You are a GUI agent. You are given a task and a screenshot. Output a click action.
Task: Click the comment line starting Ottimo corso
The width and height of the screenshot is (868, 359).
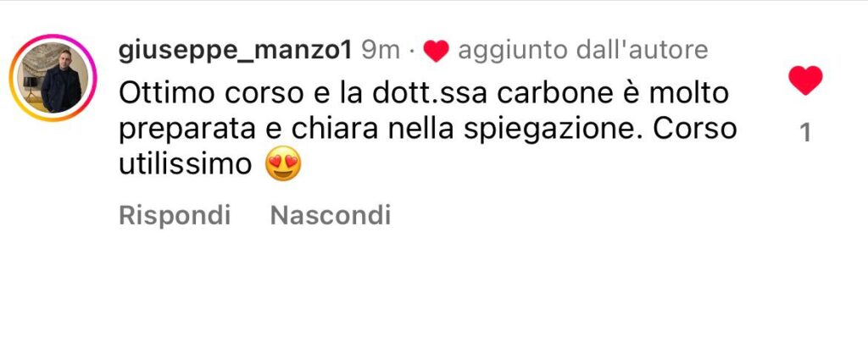tap(424, 93)
